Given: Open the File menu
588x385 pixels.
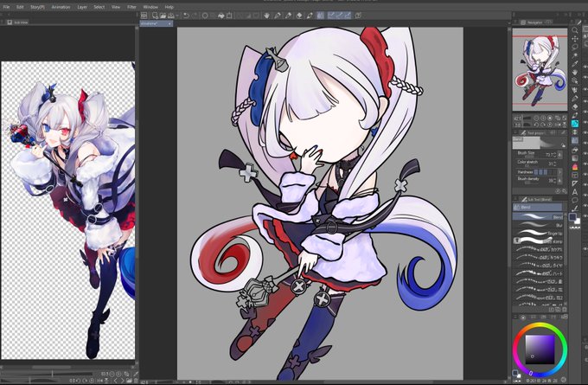Looking at the screenshot, I should pos(6,7).
